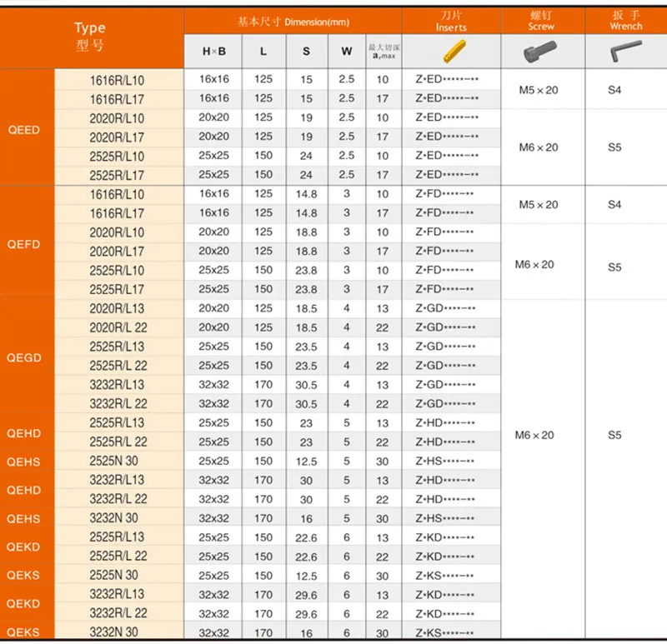Click S value 23.8 in QEFD 2525R/L17 row
667x644 pixels.
307,289
